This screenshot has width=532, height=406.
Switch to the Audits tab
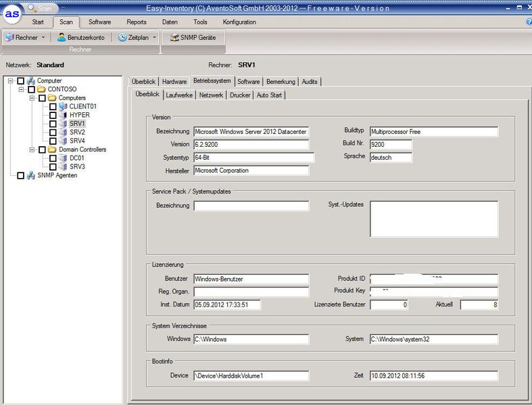coord(310,82)
